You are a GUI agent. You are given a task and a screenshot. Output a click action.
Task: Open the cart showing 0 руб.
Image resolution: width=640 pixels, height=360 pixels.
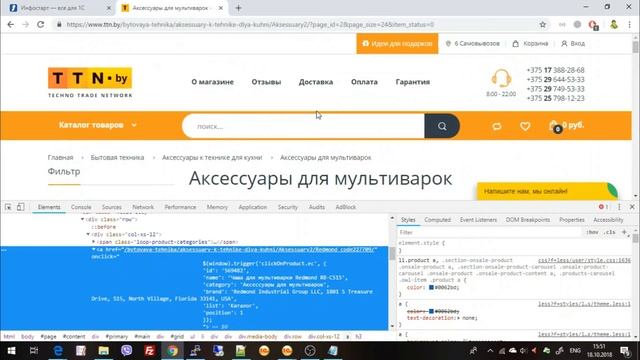point(567,126)
